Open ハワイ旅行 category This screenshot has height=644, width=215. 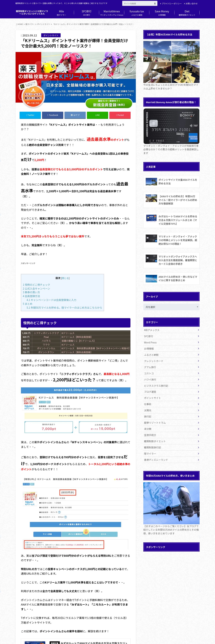[171, 380]
